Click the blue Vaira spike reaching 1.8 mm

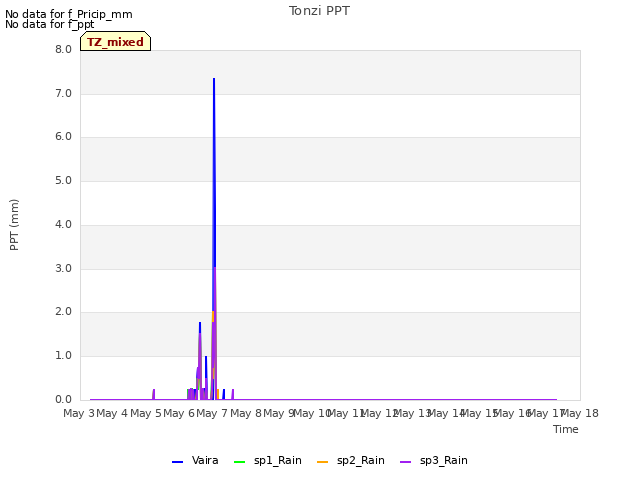coord(200,328)
